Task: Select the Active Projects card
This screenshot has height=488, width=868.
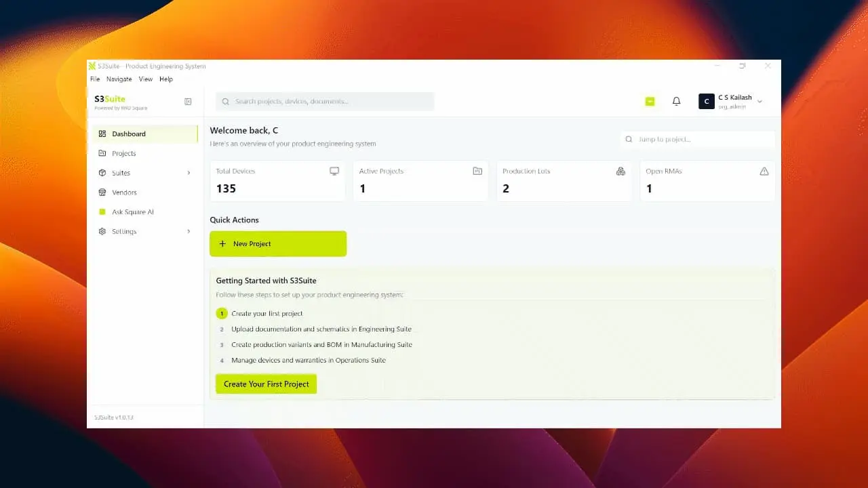Action: tap(420, 181)
